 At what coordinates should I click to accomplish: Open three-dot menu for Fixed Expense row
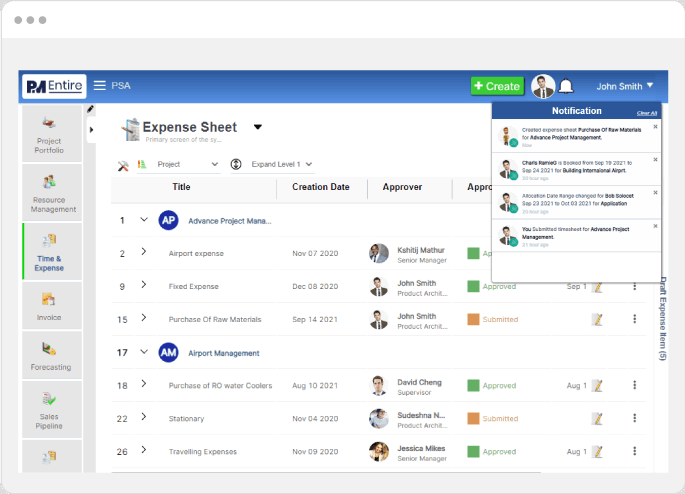[634, 287]
